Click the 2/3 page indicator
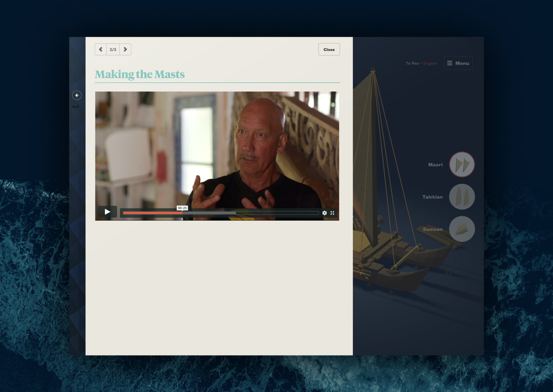 point(113,49)
